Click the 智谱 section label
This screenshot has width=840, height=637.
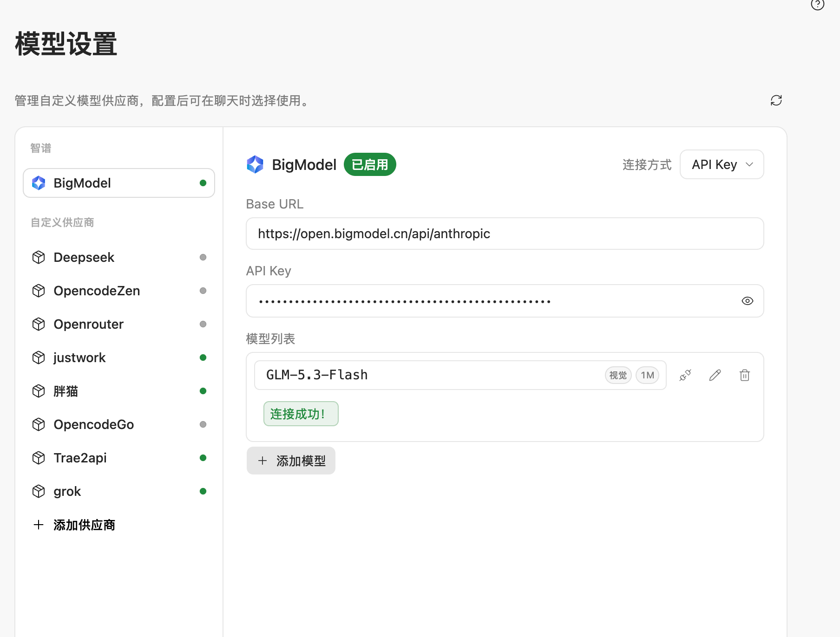tap(41, 148)
